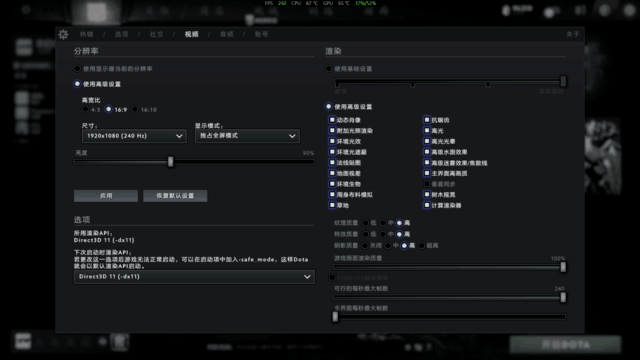
Task: Click the basic rendering quality slider handle
Action: coord(563,81)
